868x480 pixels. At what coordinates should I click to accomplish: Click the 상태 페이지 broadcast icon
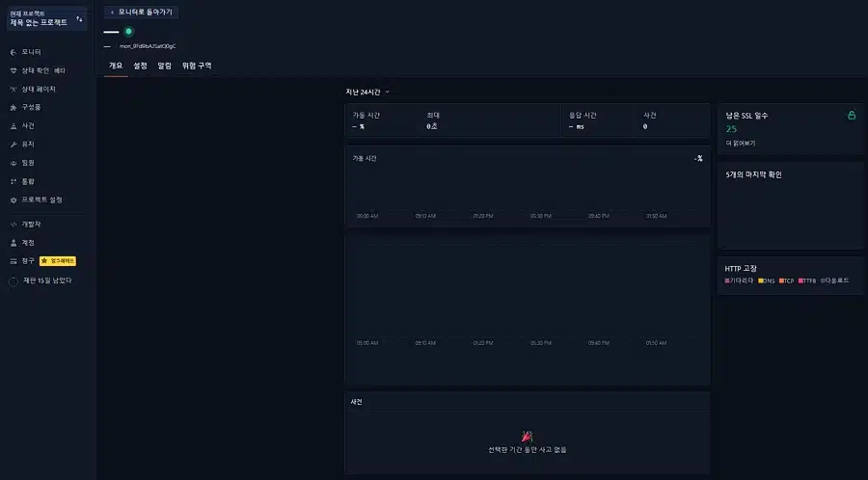[x=14, y=89]
